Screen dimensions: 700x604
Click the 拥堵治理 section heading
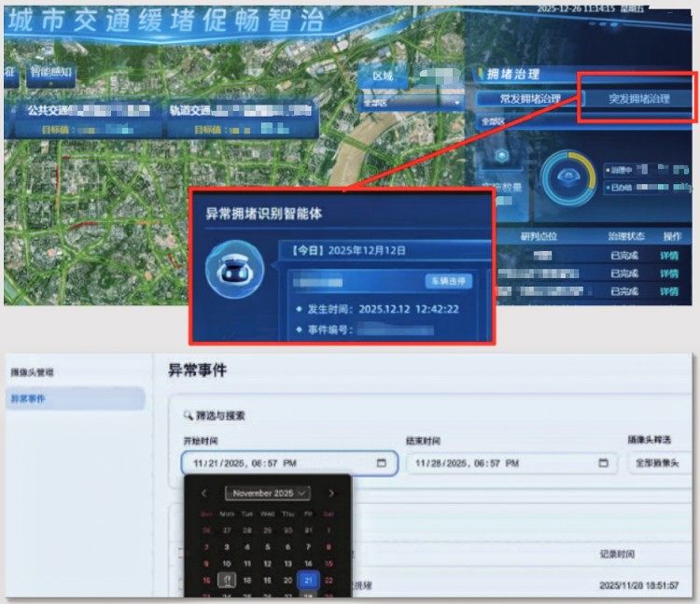coord(513,74)
